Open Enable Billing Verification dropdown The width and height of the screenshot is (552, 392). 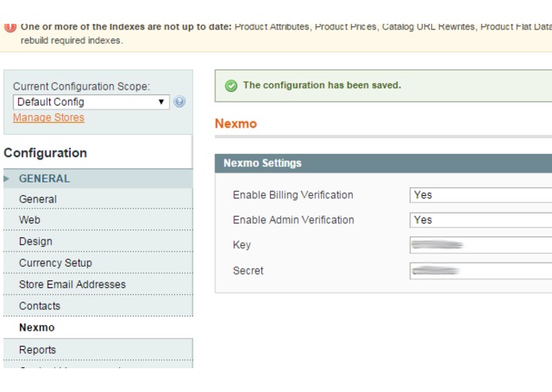tap(481, 194)
